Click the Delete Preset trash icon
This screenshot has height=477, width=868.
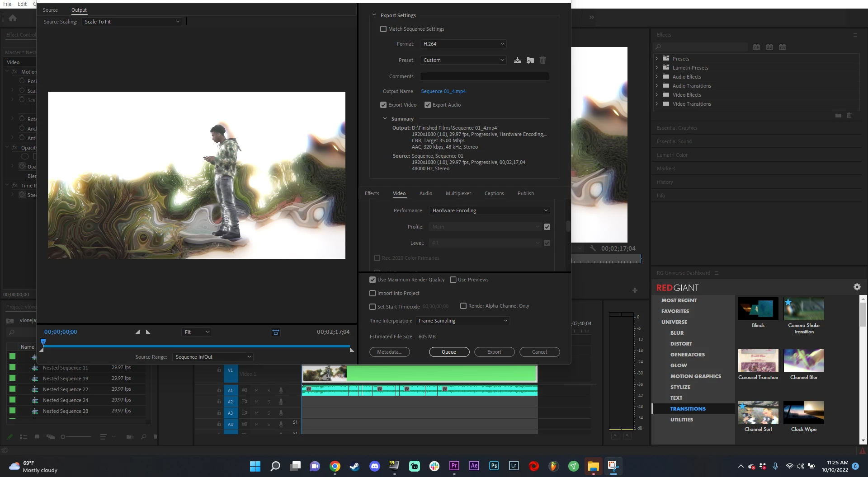(543, 60)
